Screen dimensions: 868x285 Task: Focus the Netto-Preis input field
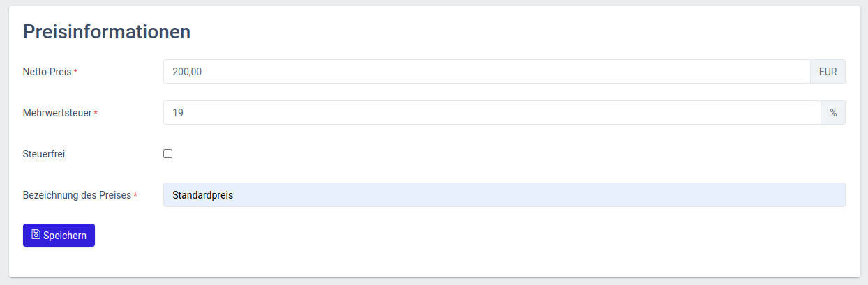486,71
